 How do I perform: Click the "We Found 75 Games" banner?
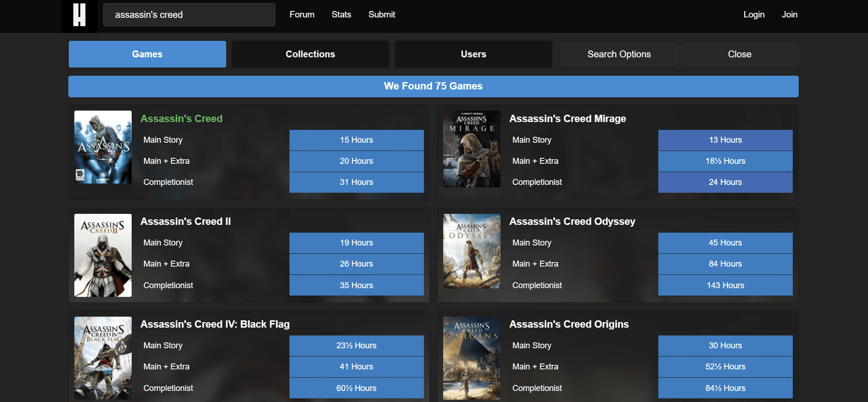pos(434,86)
